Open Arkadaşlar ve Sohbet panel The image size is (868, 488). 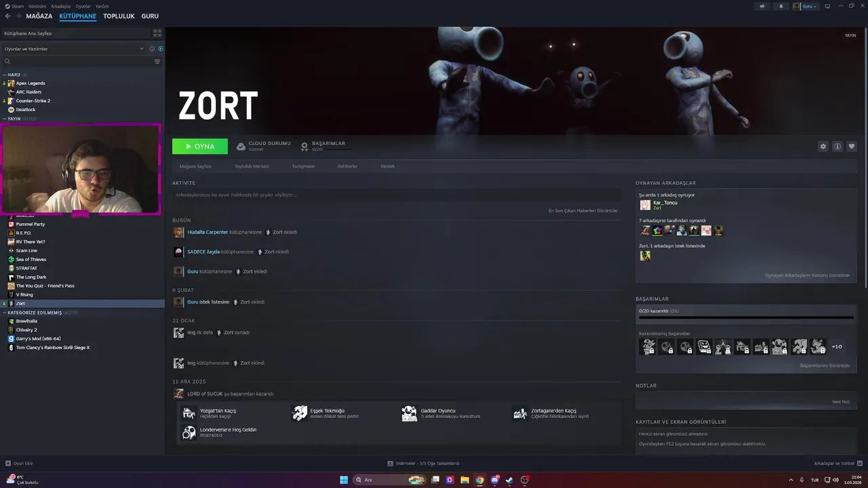coord(838,464)
